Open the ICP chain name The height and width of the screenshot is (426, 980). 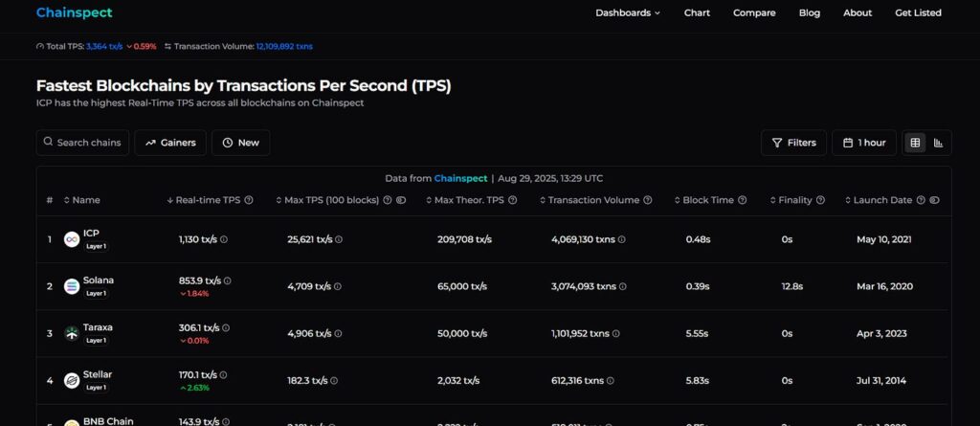click(x=91, y=234)
